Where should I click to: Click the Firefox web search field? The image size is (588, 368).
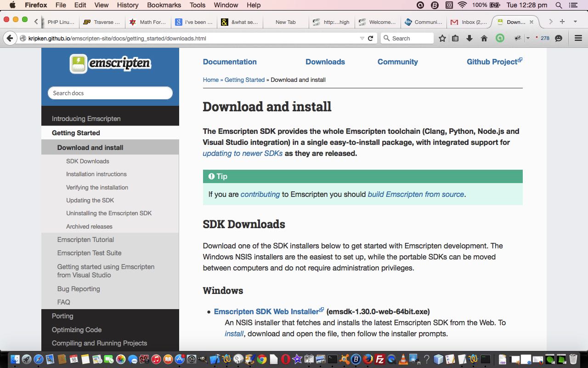[x=407, y=38]
